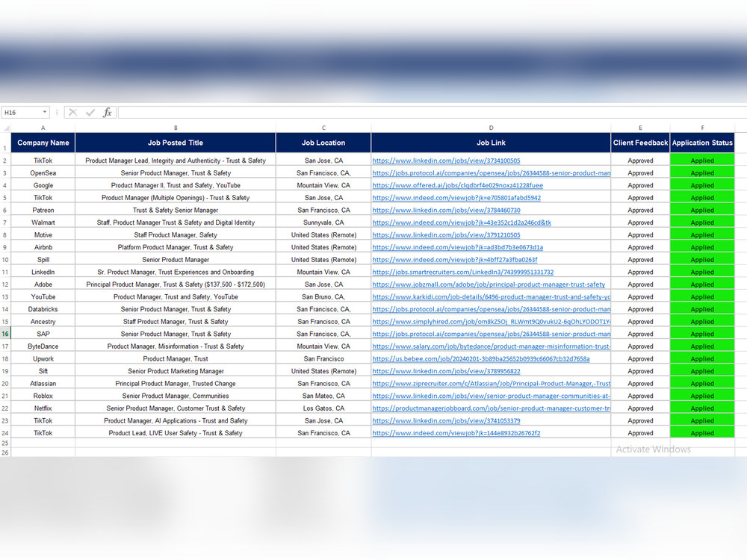Click the Application Status header cell
747x560 pixels.
[702, 143]
